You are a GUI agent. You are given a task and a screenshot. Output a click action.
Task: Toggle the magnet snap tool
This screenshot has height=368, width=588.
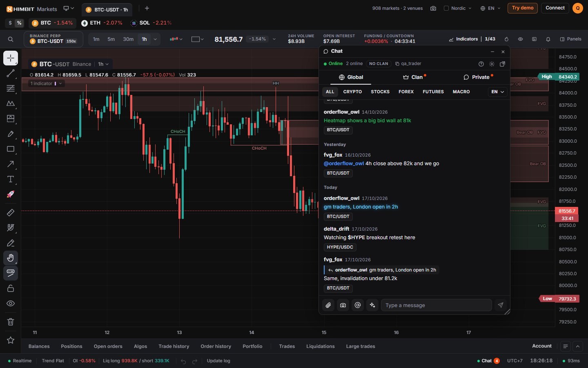11,228
